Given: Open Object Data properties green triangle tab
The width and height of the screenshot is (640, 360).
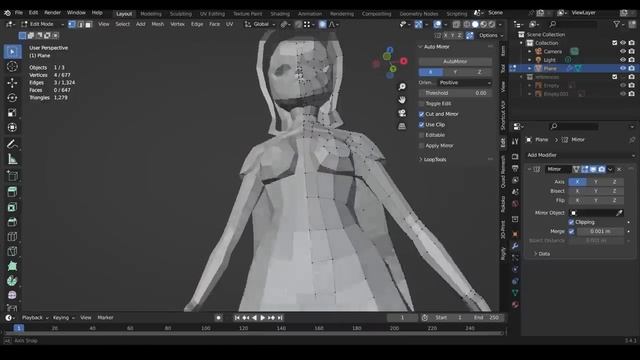Looking at the screenshot, I should pos(515,292).
